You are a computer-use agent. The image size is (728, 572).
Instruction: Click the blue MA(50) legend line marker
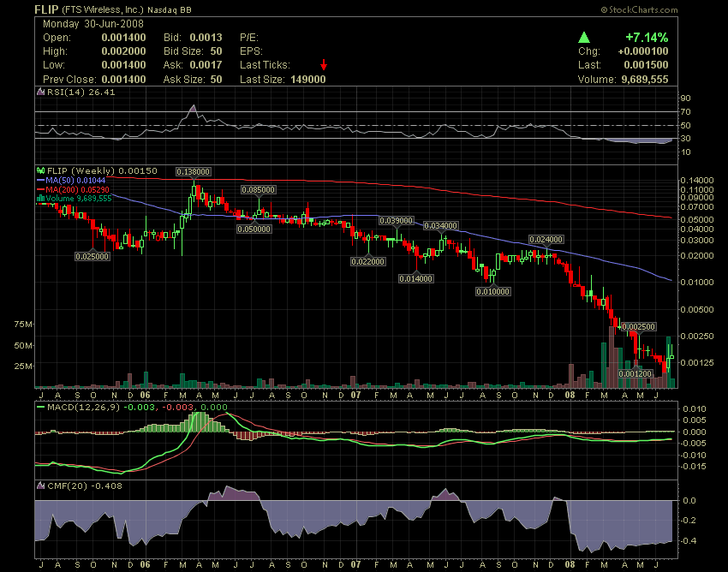pyautogui.click(x=41, y=180)
